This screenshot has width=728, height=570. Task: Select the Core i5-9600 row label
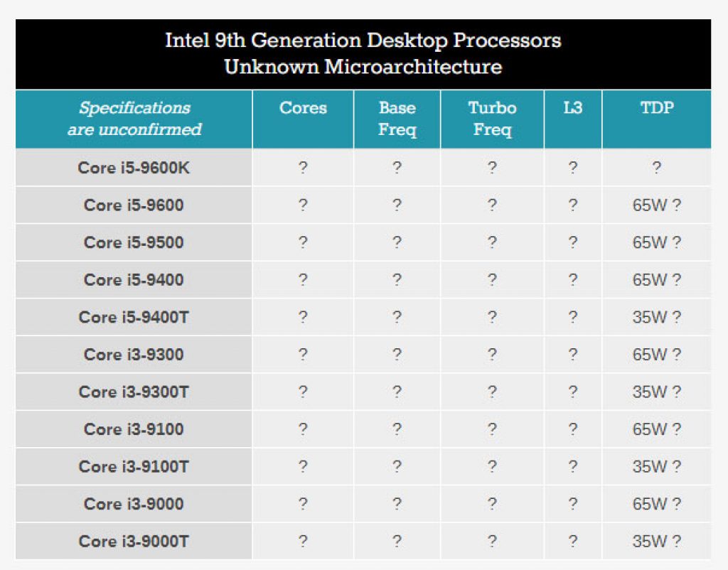click(133, 205)
